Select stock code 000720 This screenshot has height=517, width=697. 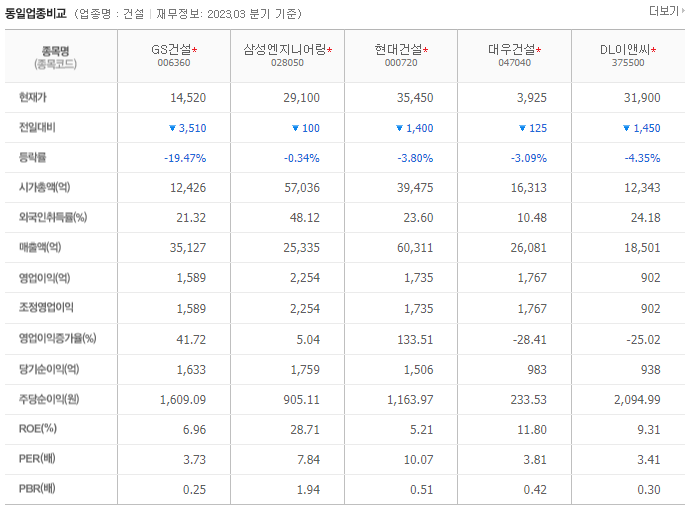pos(401,63)
